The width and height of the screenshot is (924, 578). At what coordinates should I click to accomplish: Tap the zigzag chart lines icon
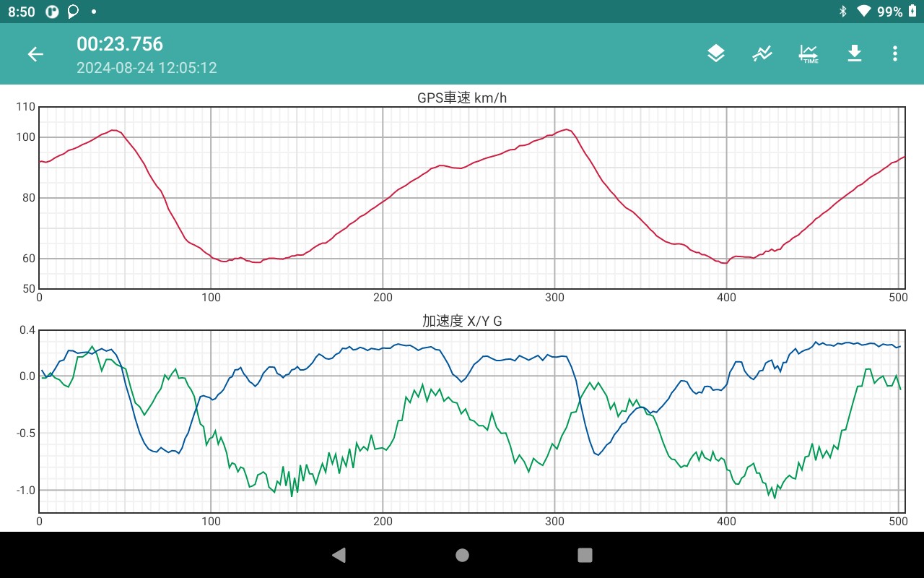(762, 53)
